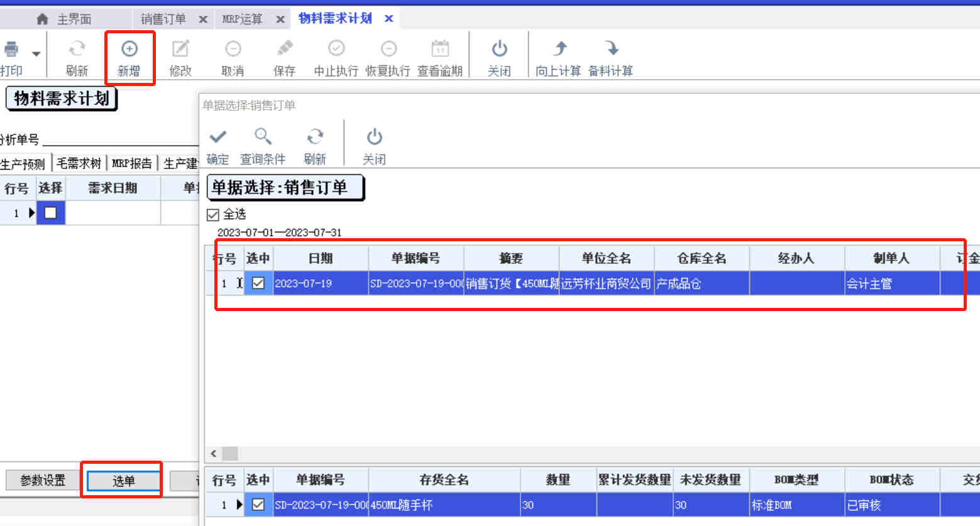Click the 修改 (edit) toolbar icon
This screenshot has height=526, width=980.
tap(180, 49)
